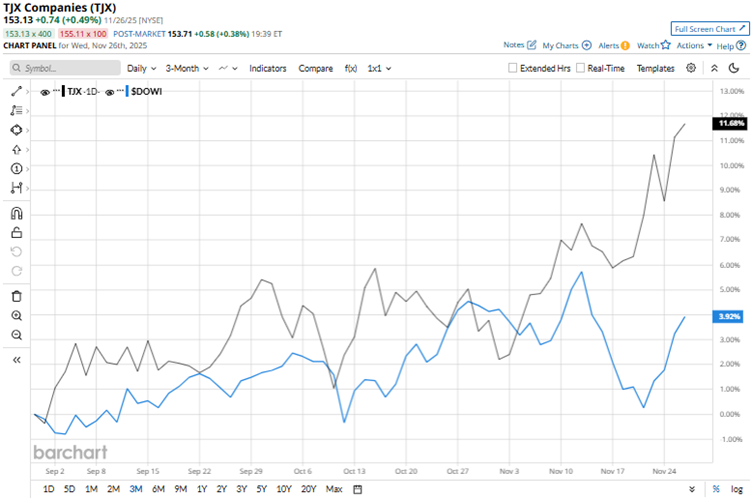Viewport: 752px width, 499px height.
Task: Toggle the magnet snap mode
Action: pyautogui.click(x=16, y=213)
